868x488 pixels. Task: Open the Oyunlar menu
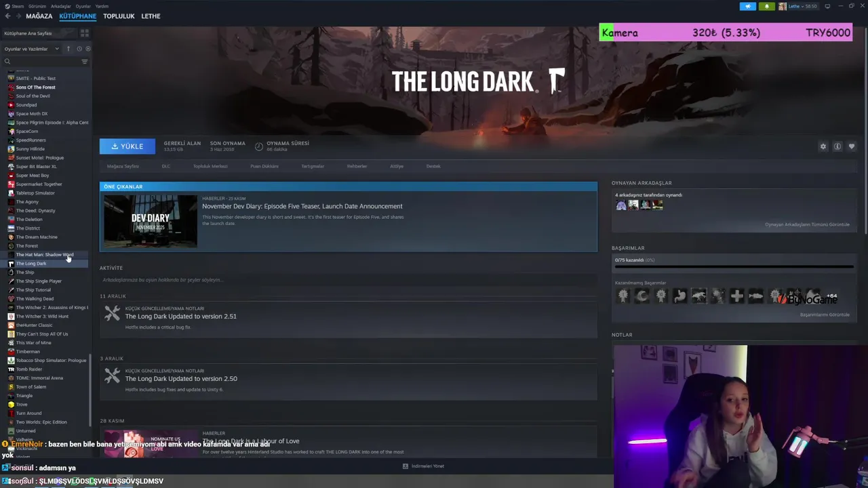pyautogui.click(x=83, y=6)
